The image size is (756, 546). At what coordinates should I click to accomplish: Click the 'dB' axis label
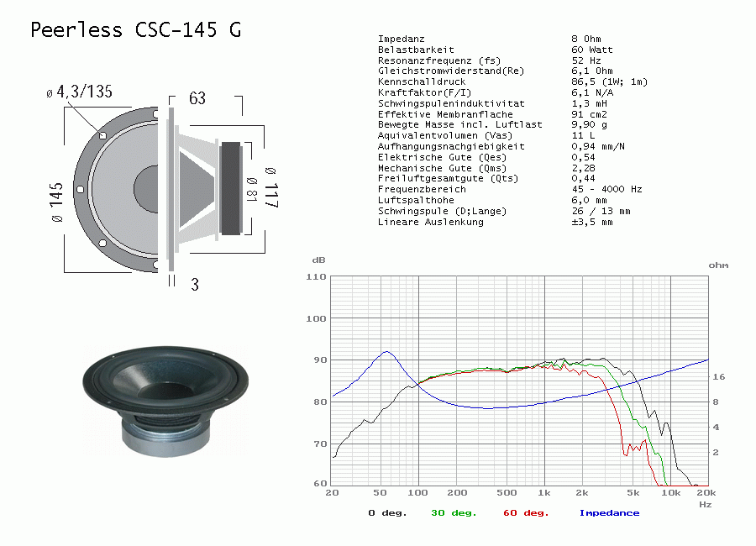318,260
